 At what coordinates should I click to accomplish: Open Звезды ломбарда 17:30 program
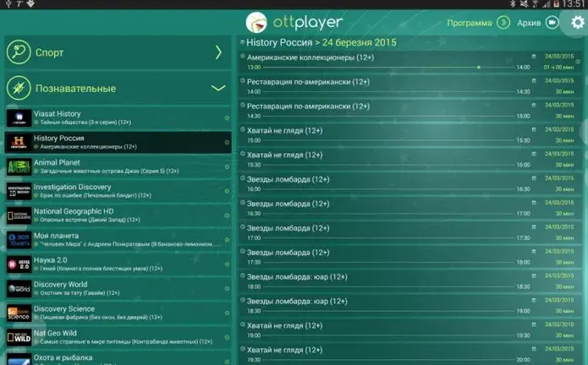pos(409,257)
